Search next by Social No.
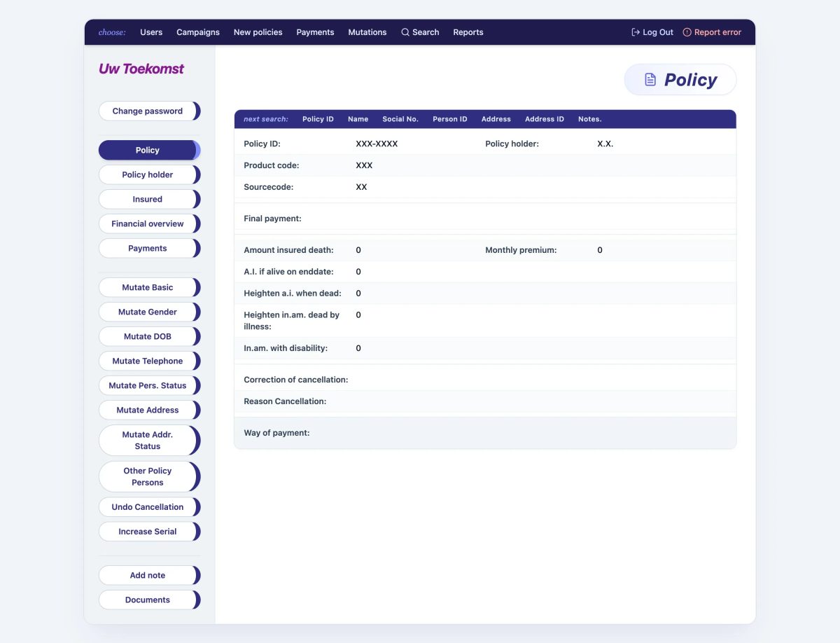Image resolution: width=840 pixels, height=643 pixels. tap(400, 119)
